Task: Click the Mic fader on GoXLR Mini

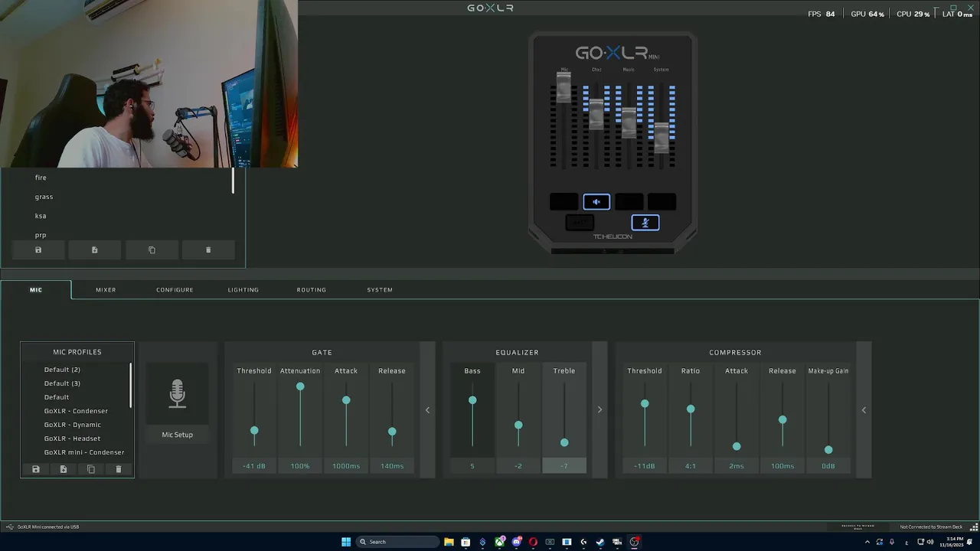Action: (564, 87)
